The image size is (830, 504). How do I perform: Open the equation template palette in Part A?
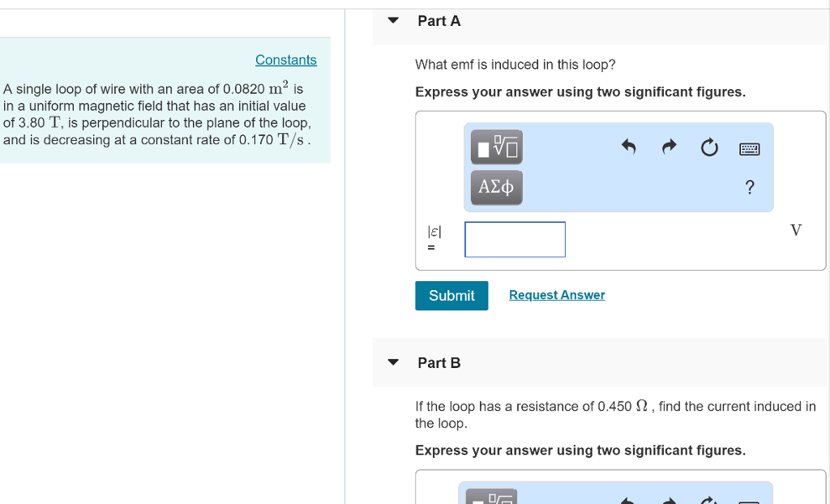point(496,147)
